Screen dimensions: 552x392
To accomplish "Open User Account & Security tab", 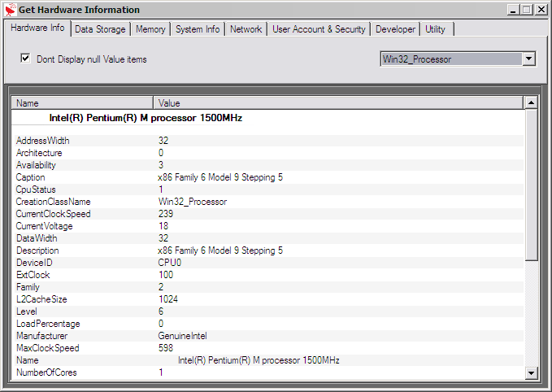I will point(319,29).
